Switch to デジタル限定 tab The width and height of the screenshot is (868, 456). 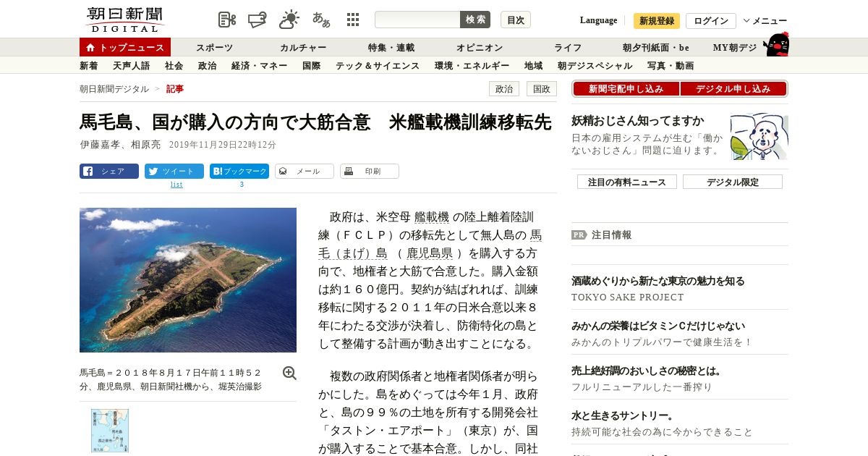pyautogui.click(x=733, y=182)
